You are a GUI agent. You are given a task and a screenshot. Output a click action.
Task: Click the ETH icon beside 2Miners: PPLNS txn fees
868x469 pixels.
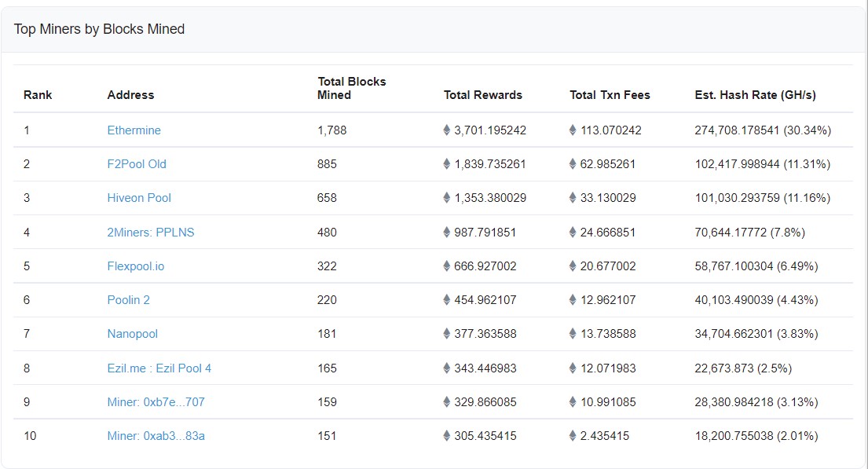(573, 232)
